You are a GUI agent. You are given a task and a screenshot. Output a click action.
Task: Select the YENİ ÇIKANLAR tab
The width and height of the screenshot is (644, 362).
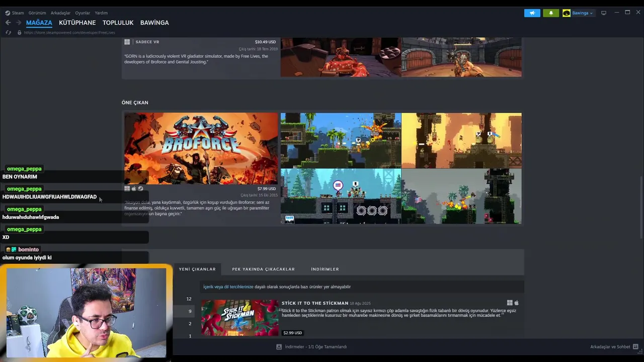pyautogui.click(x=197, y=269)
